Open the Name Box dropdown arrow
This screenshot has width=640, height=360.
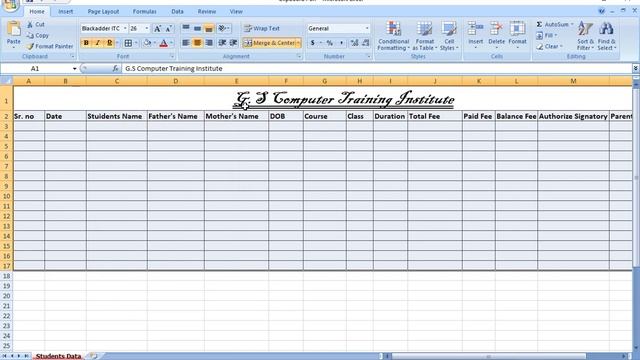(74, 69)
